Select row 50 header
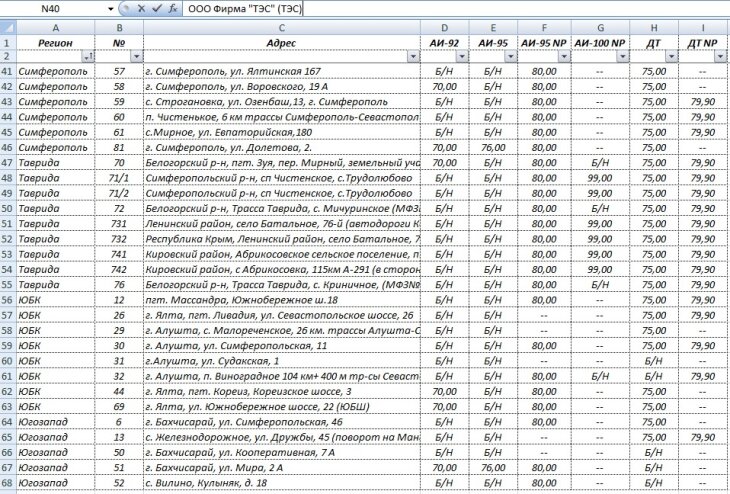The height and width of the screenshot is (494, 730). pos(8,208)
